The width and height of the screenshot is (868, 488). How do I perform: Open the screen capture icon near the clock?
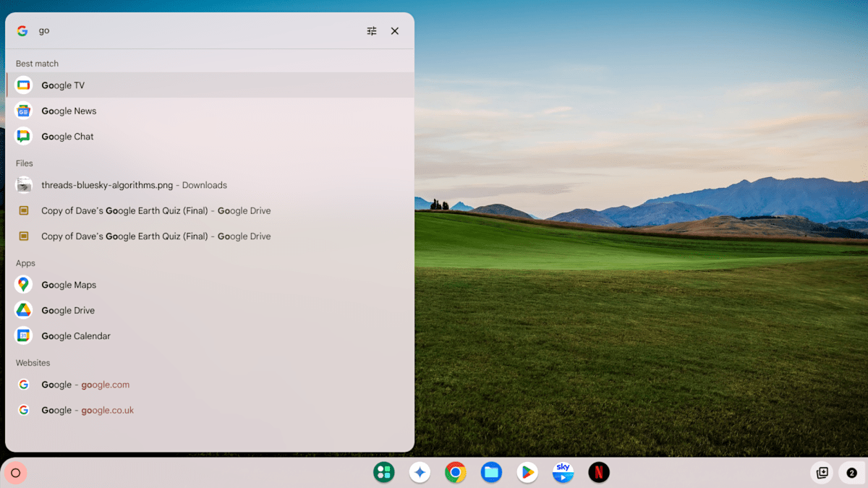coord(822,472)
